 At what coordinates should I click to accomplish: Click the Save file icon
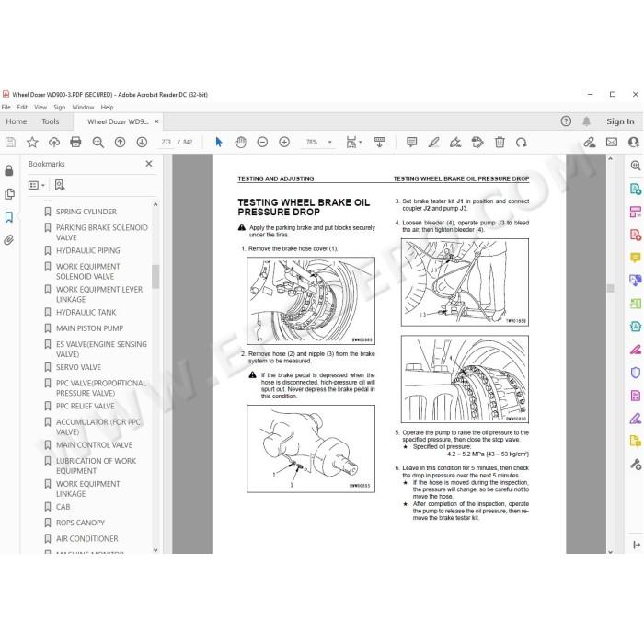pyautogui.click(x=10, y=142)
